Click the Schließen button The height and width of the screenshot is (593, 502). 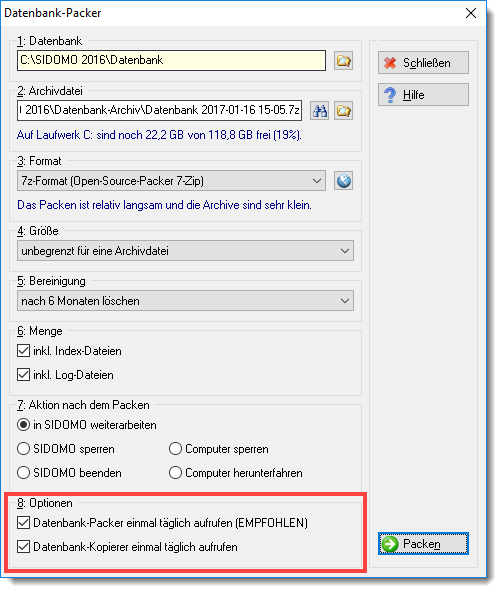(423, 63)
